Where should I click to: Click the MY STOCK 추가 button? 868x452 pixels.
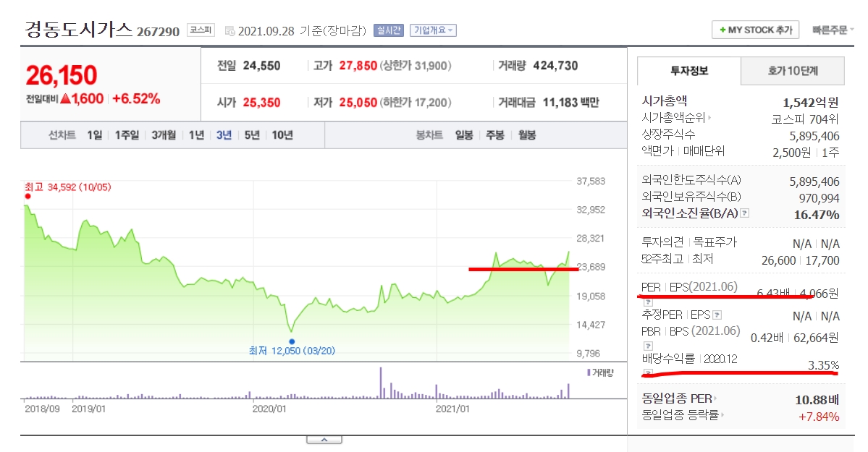coord(756,30)
